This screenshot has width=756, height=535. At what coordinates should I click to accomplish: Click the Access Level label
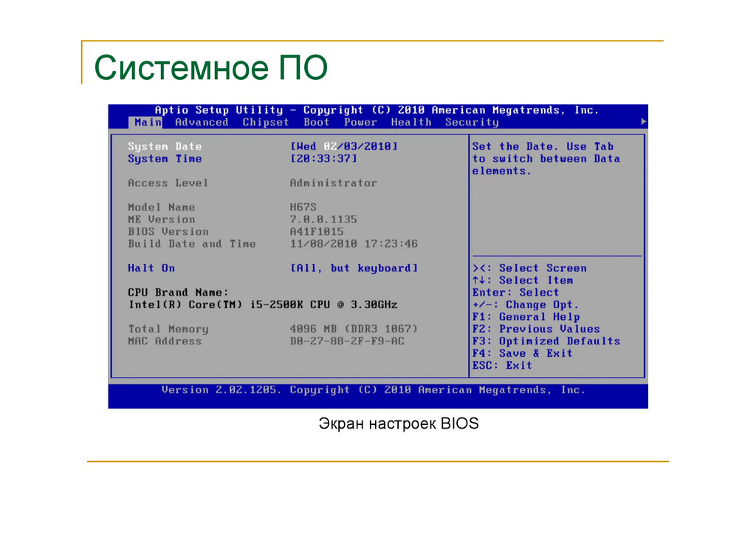click(x=168, y=183)
